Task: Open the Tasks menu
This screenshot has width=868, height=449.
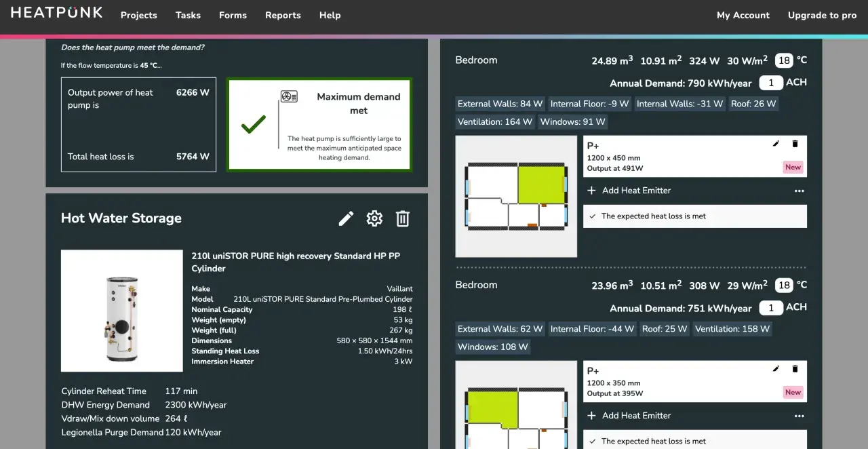Action: [188, 15]
